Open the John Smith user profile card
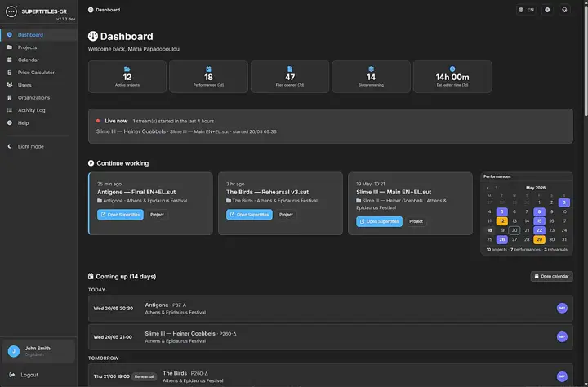 pyautogui.click(x=38, y=351)
